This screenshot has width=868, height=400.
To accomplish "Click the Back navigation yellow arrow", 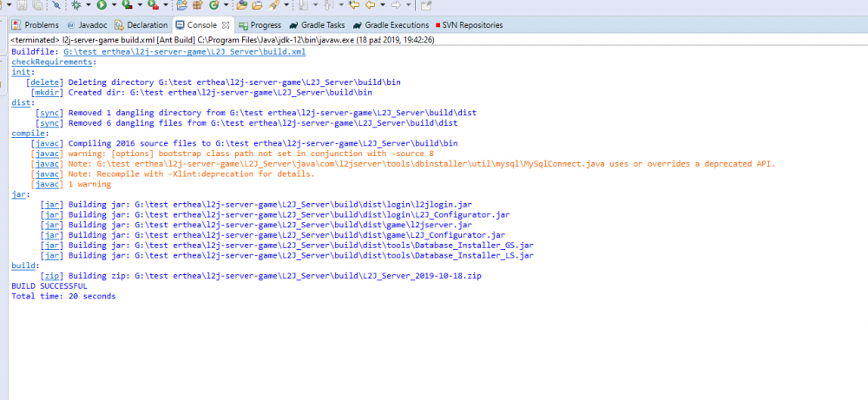I will [x=370, y=5].
